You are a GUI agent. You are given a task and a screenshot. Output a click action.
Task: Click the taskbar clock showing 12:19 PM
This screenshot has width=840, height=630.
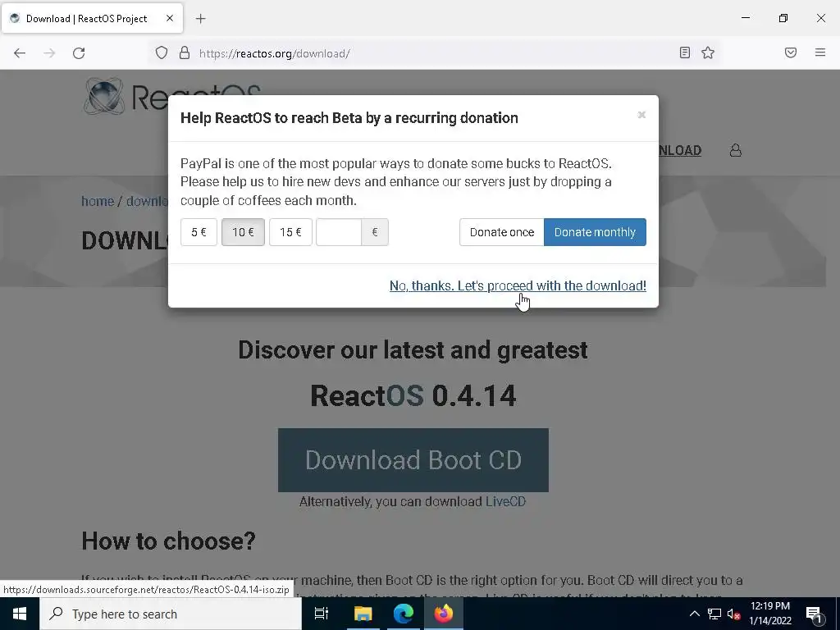point(769,614)
